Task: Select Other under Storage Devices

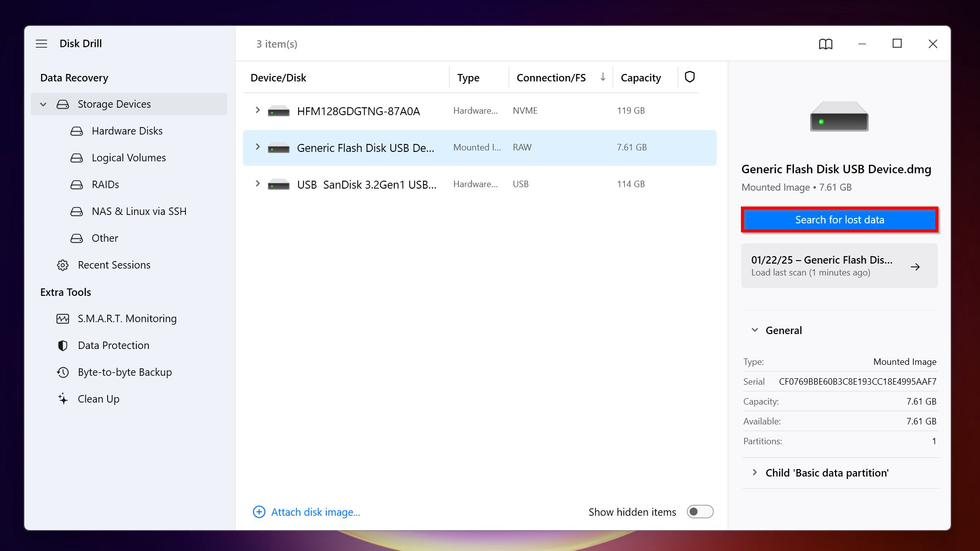Action: click(105, 238)
